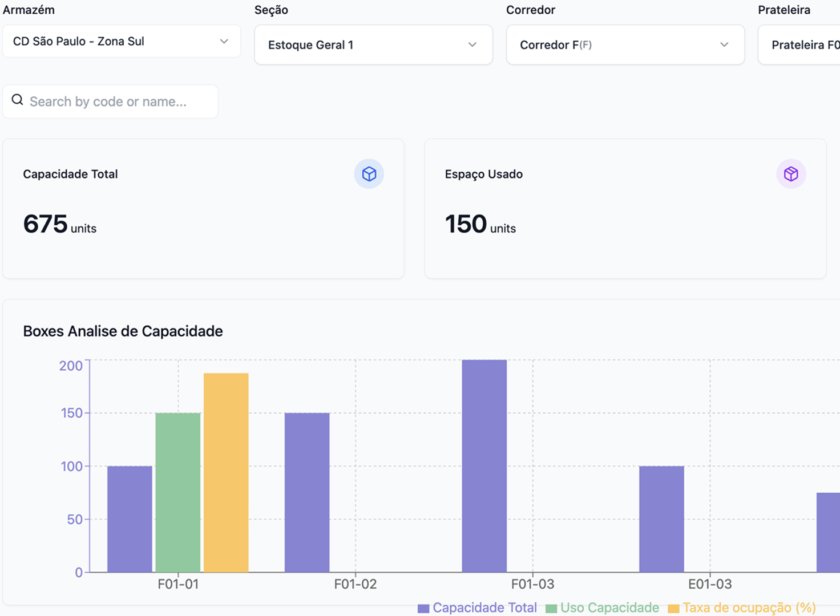
Task: Toggle Taxa de ocupação (%) legend series
Action: pyautogui.click(x=749, y=608)
